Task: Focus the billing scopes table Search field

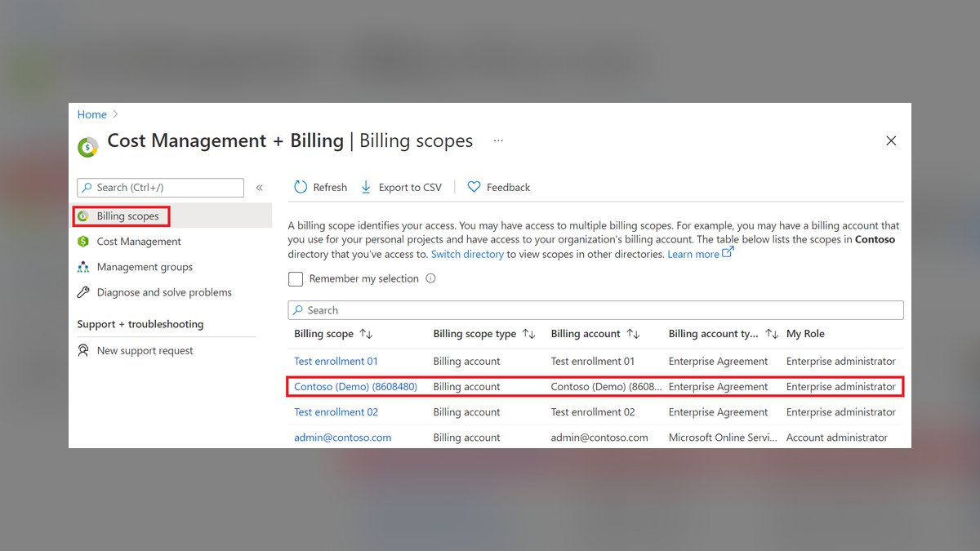Action: point(596,310)
